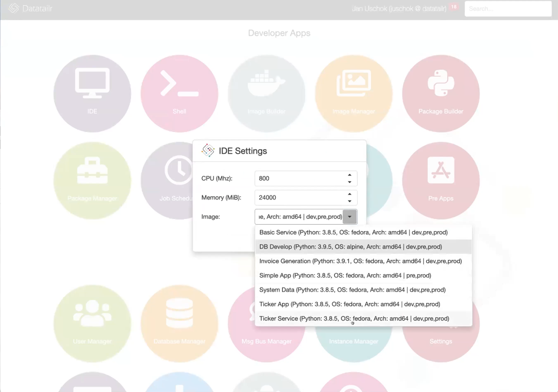
Task: Decrease the CPU (Mhz) value
Action: [x=349, y=182]
